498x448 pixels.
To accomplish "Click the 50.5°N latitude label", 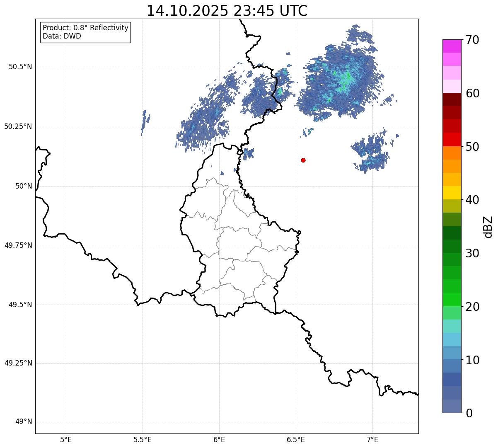I will point(20,67).
